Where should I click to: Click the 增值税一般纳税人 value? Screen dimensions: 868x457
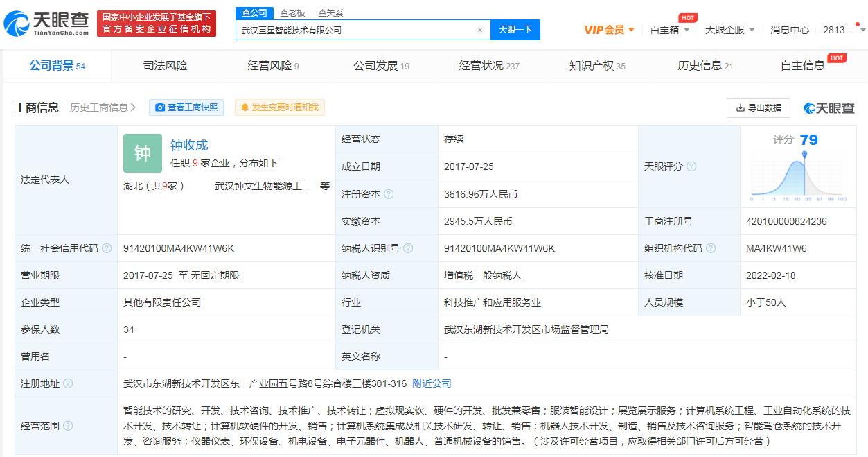pos(483,275)
